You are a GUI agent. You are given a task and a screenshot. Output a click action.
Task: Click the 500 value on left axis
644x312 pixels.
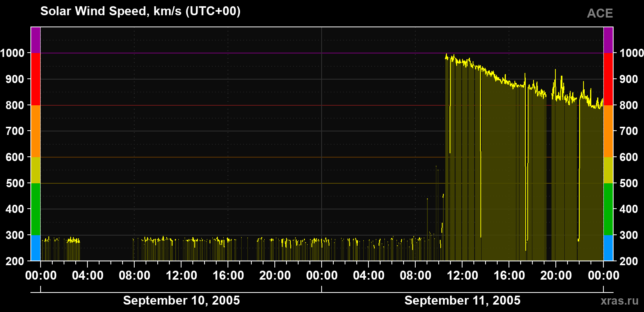coord(15,183)
